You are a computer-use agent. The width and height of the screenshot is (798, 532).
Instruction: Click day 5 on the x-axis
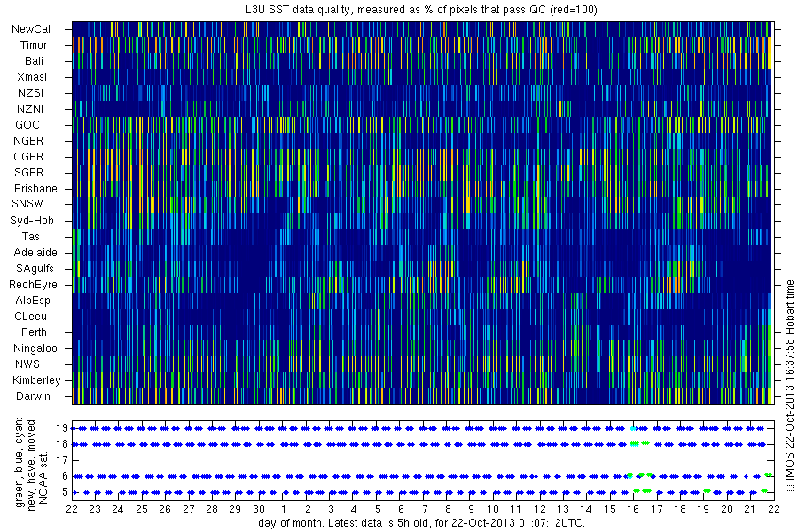click(x=378, y=510)
